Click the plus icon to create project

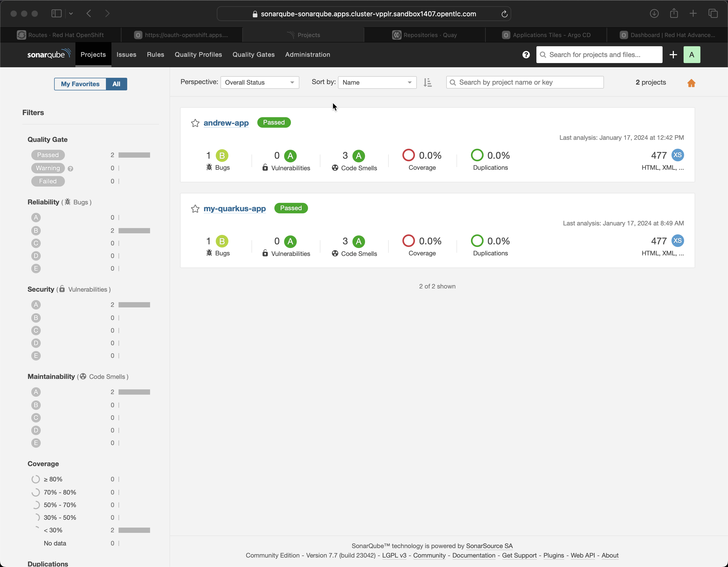(673, 55)
